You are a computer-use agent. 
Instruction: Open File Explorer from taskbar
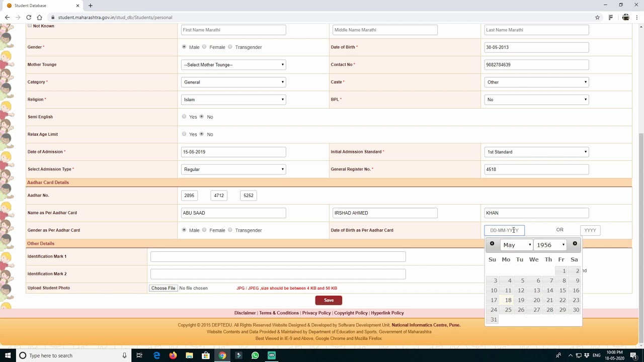189,355
